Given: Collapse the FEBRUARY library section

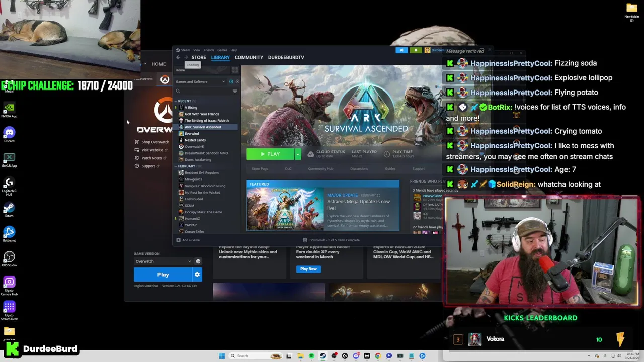Looking at the screenshot, I should (186, 166).
